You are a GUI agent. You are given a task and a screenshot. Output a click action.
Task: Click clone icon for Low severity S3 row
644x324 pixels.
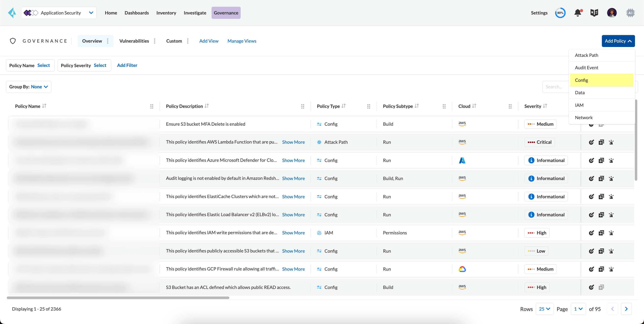pos(601,251)
